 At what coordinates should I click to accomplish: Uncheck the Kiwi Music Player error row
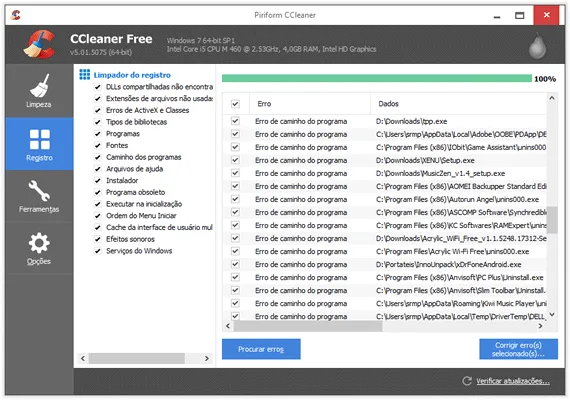pos(235,303)
